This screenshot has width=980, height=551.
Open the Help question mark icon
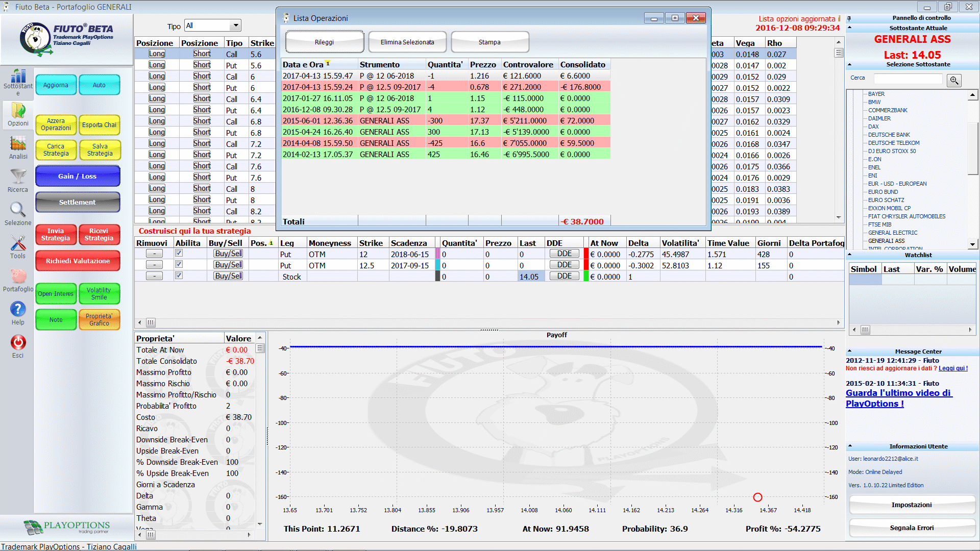(18, 309)
